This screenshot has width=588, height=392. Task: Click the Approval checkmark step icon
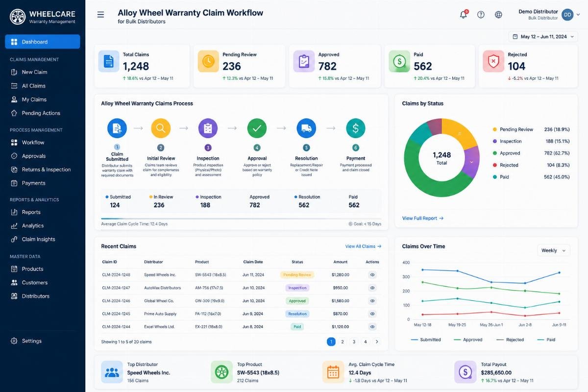(257, 128)
